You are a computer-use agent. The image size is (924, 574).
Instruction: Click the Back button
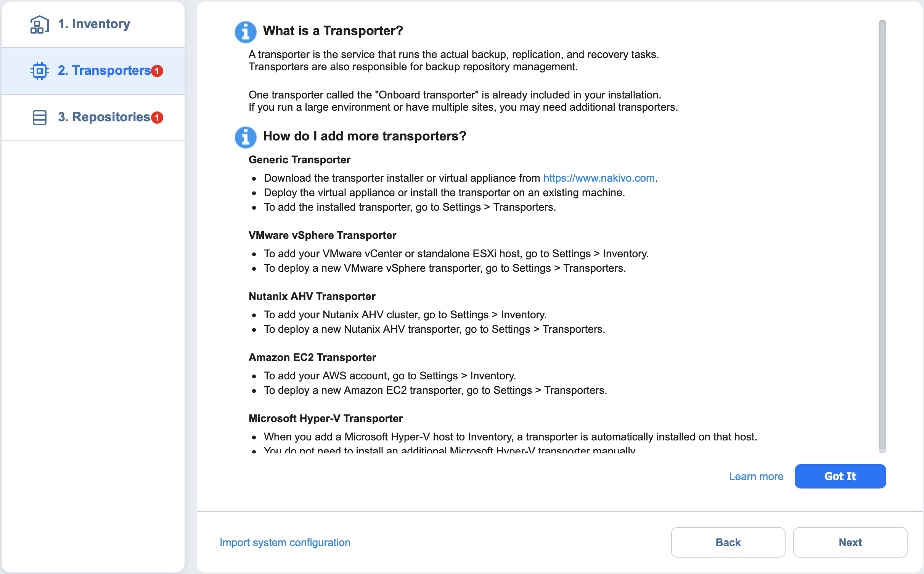click(728, 542)
